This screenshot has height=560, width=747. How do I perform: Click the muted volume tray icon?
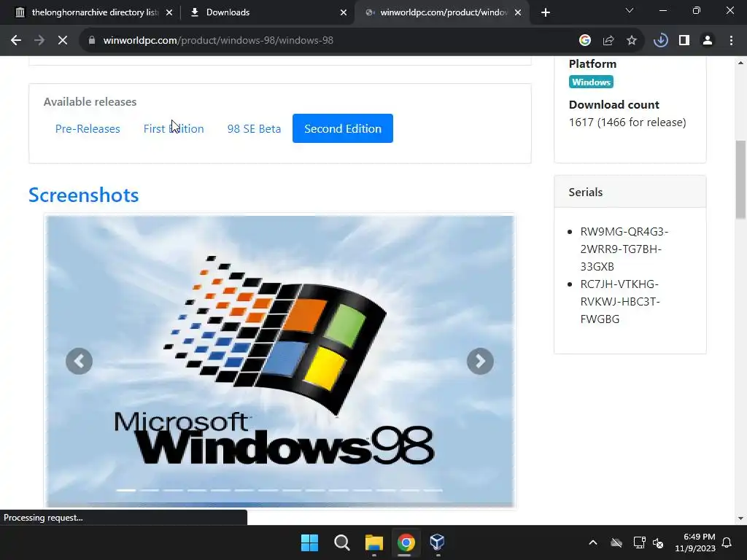pos(659,542)
